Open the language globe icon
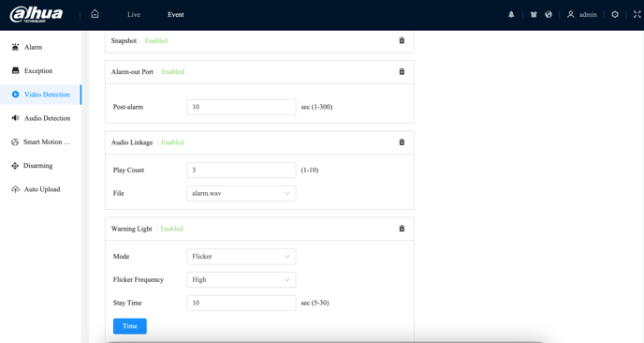 549,14
